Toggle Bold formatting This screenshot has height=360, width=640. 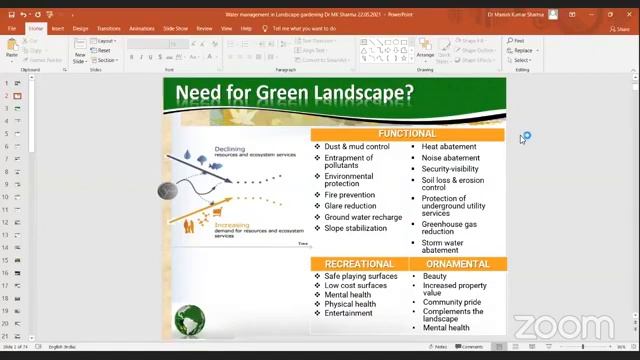pyautogui.click(x=131, y=58)
